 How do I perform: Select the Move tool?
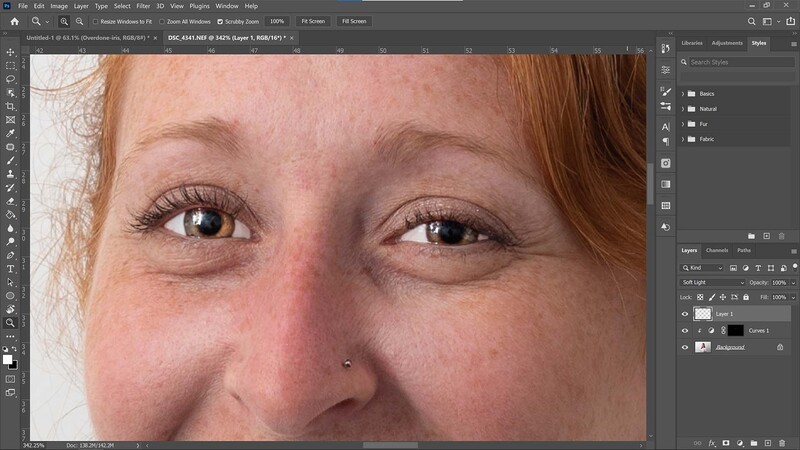10,52
